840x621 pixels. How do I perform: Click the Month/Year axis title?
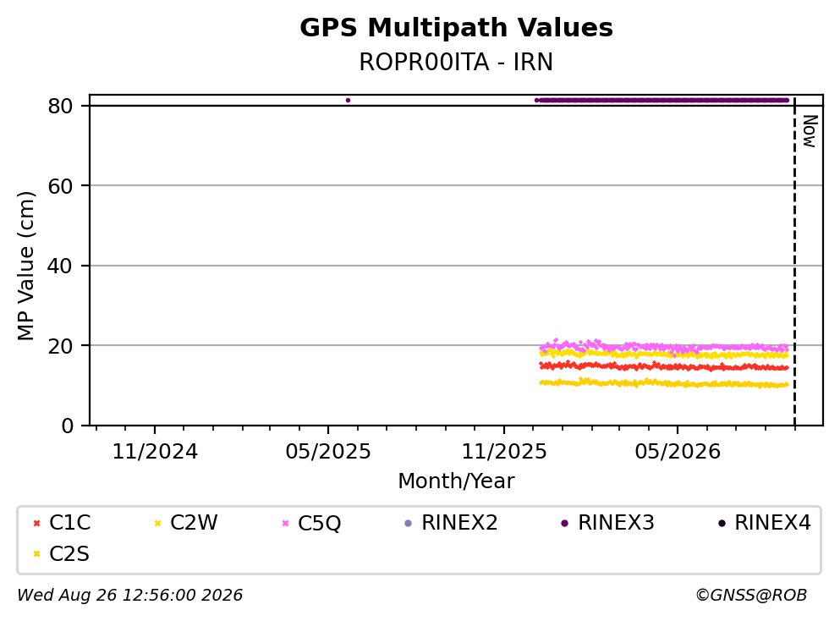pyautogui.click(x=456, y=481)
